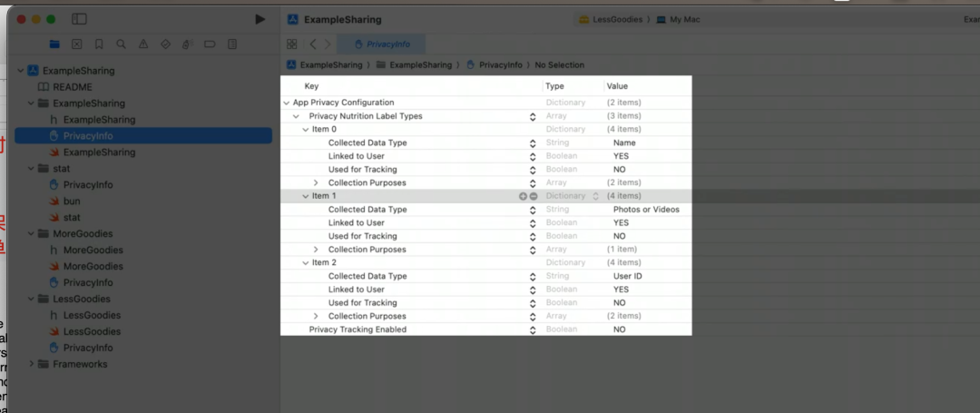Click the Value column header
This screenshot has height=413, width=980.
coord(618,86)
